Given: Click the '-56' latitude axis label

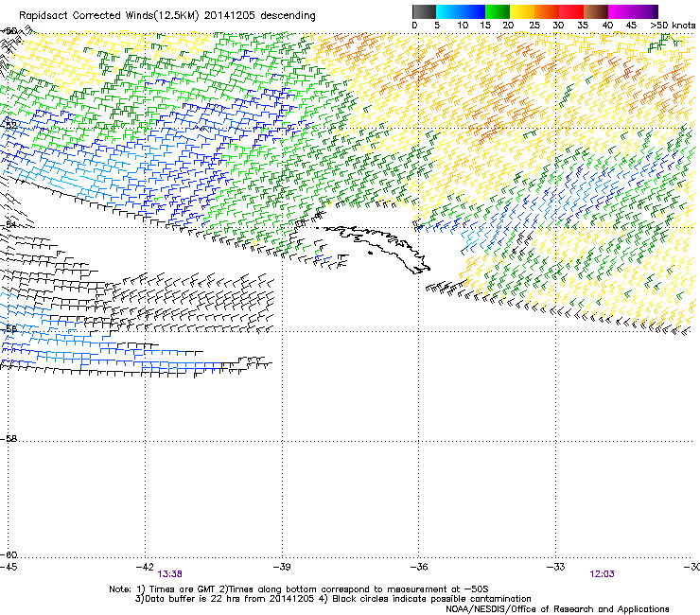Looking at the screenshot, I should coord(9,328).
